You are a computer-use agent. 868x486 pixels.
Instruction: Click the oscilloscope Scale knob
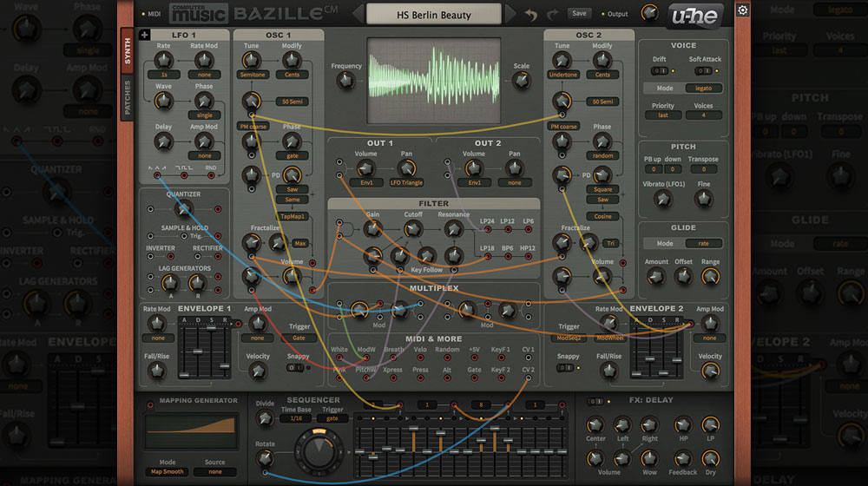521,81
